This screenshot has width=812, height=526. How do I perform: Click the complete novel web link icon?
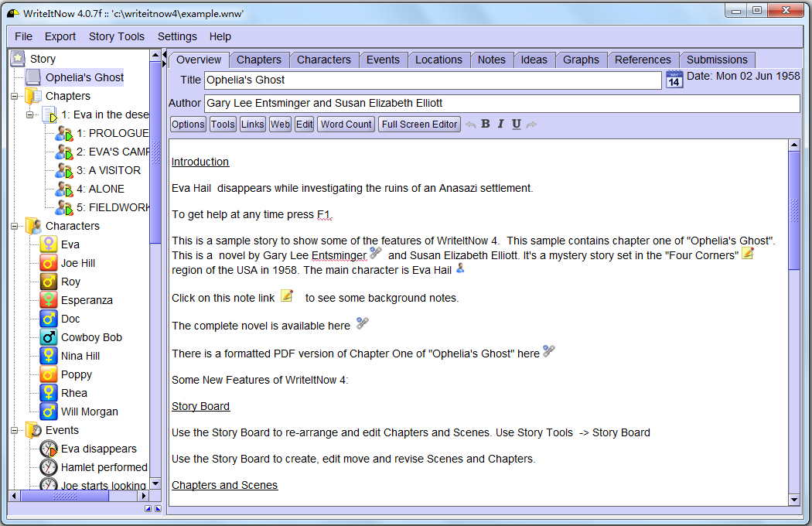[363, 323]
